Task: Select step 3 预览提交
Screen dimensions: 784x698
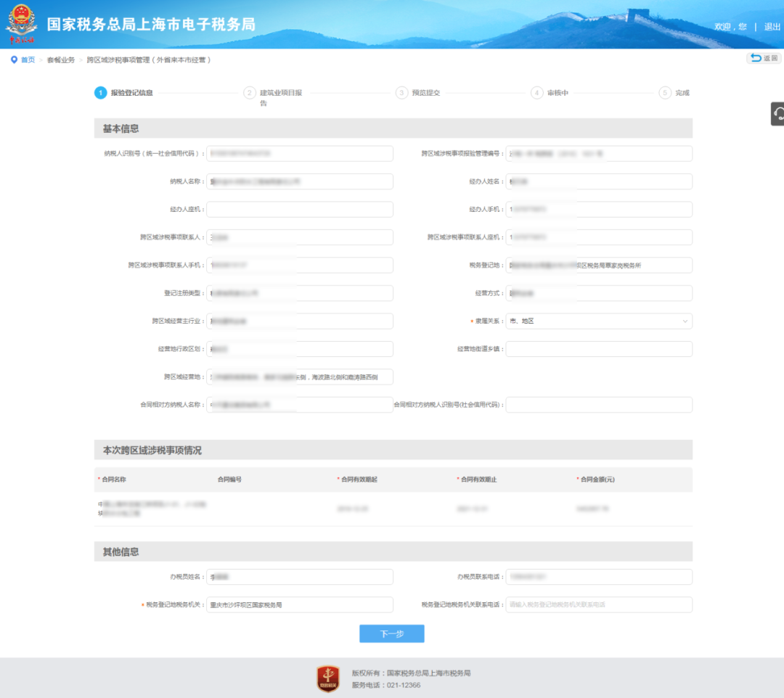Action: 418,92
